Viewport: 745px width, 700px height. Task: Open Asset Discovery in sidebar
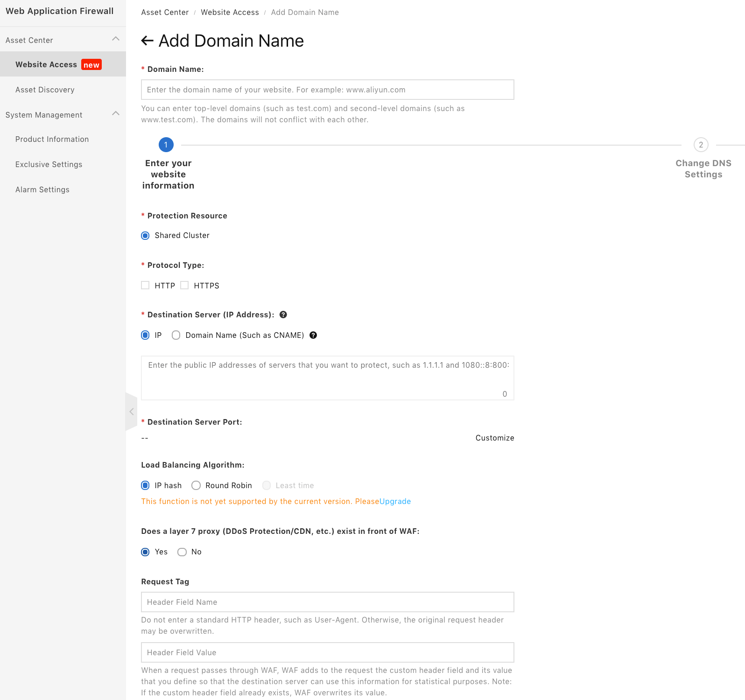(45, 90)
